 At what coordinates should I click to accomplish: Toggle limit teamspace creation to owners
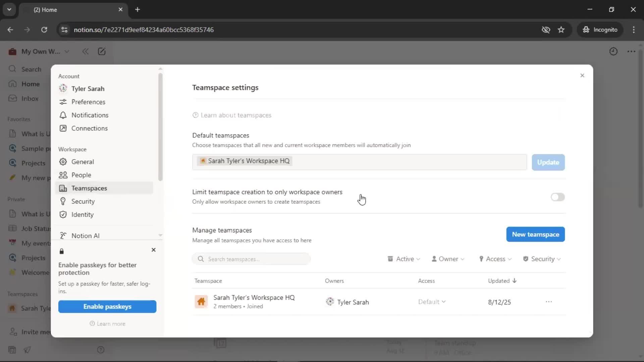click(557, 197)
